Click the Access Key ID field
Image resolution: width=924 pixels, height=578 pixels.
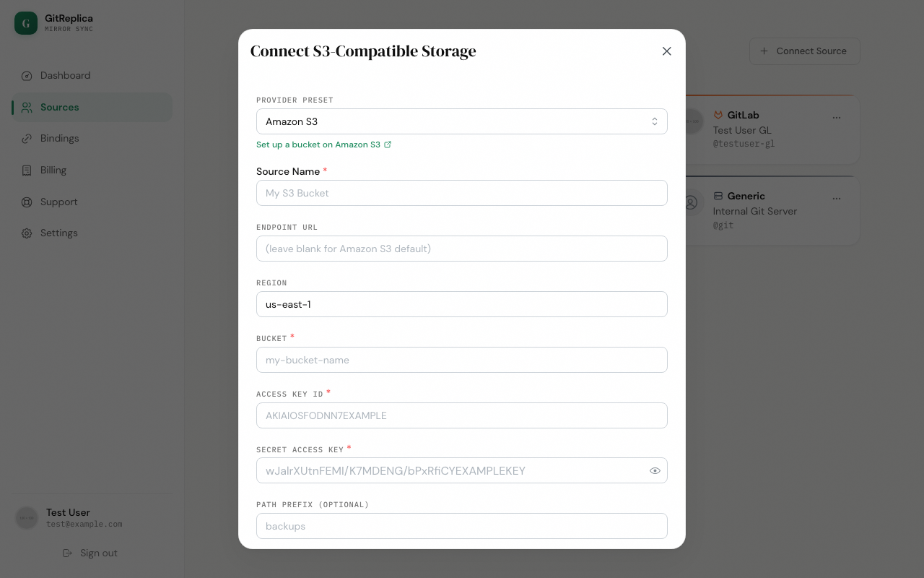[461, 415]
